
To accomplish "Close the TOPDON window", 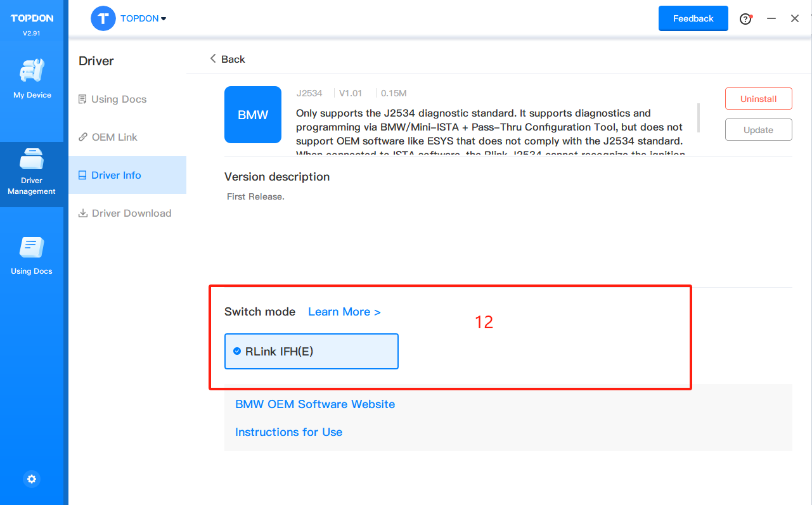I will (x=795, y=18).
